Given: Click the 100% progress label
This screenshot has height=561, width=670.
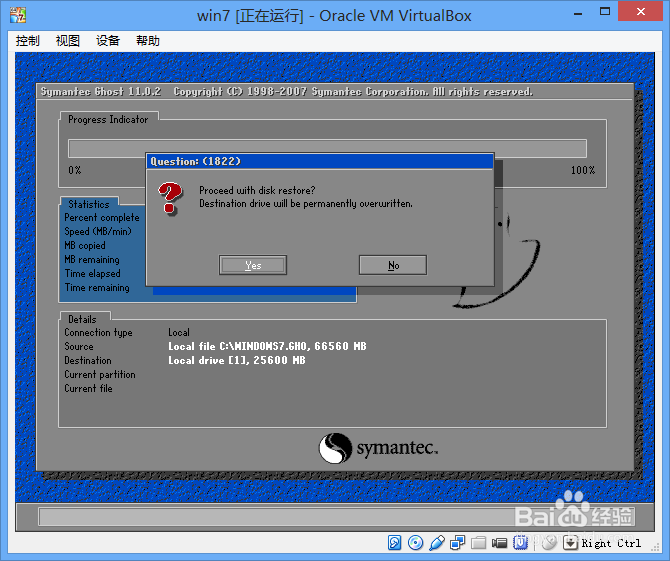Looking at the screenshot, I should tap(583, 170).
